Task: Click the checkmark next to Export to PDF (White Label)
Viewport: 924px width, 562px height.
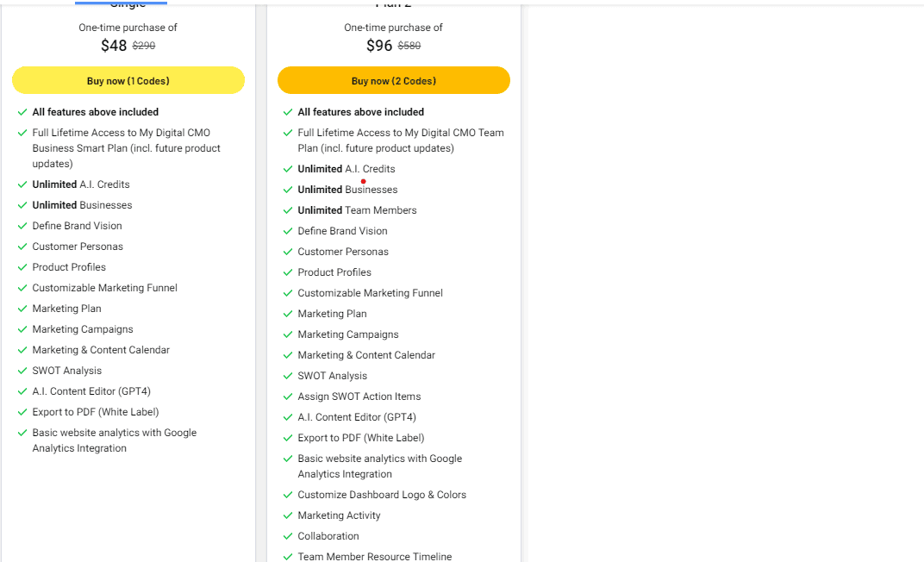Action: tap(22, 412)
